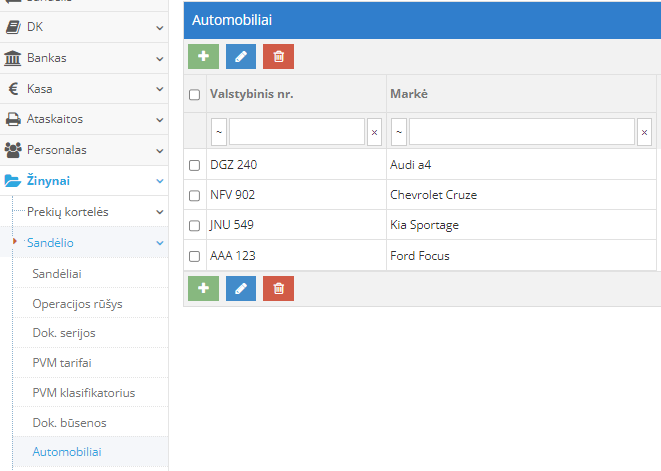
Task: Open the Markė filter operator dropdown
Action: 398,132
